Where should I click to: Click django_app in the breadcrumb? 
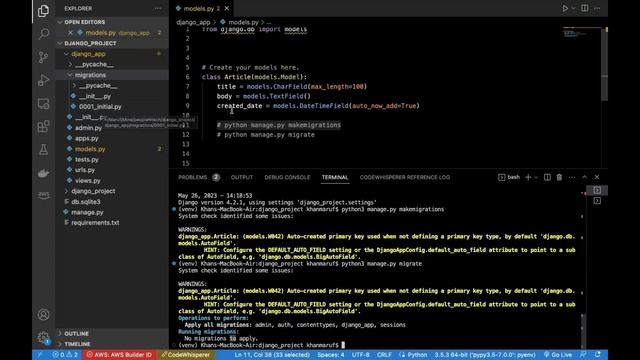[193, 22]
